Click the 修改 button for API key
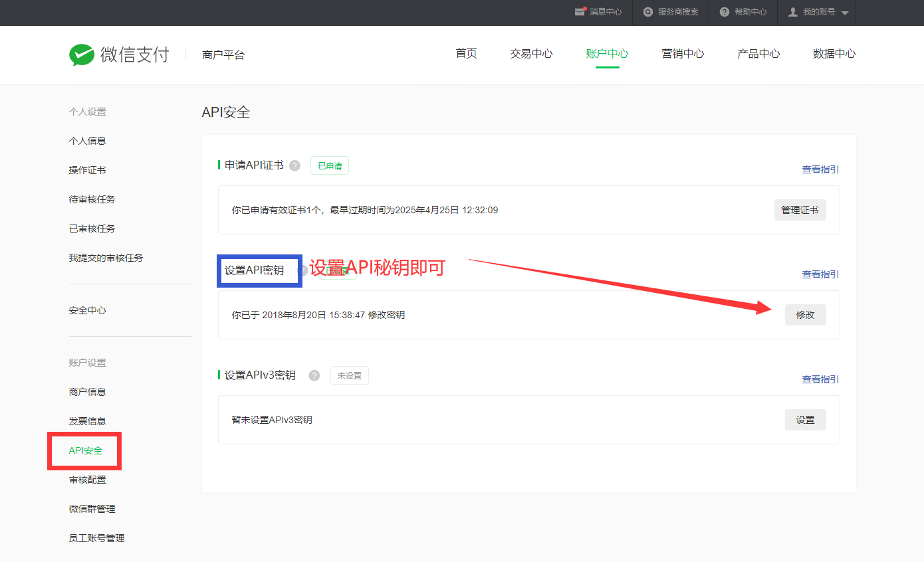This screenshot has height=562, width=924. click(x=806, y=315)
